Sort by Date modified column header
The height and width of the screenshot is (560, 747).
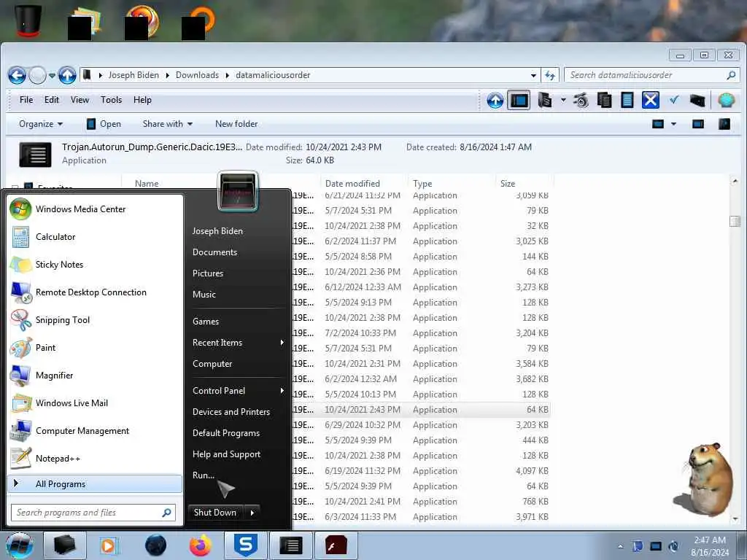pyautogui.click(x=352, y=184)
